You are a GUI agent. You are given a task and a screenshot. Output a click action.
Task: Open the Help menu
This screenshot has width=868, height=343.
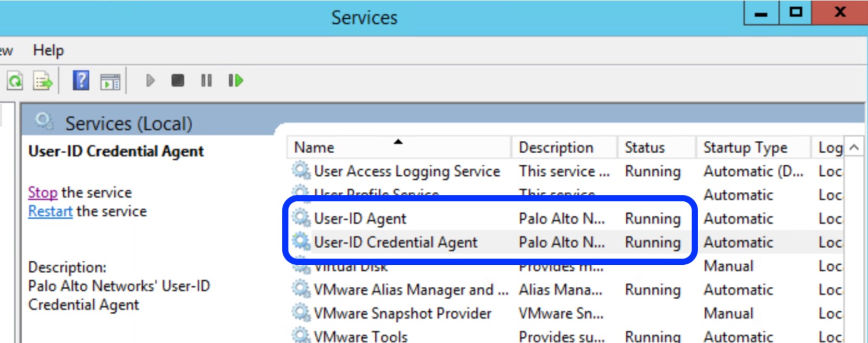[x=48, y=51]
